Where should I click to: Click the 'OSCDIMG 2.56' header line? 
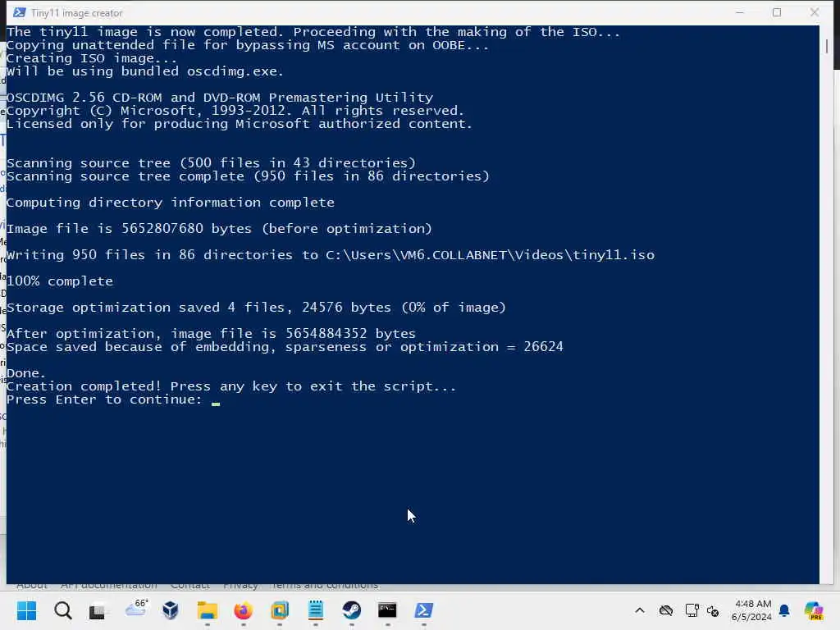tap(220, 98)
